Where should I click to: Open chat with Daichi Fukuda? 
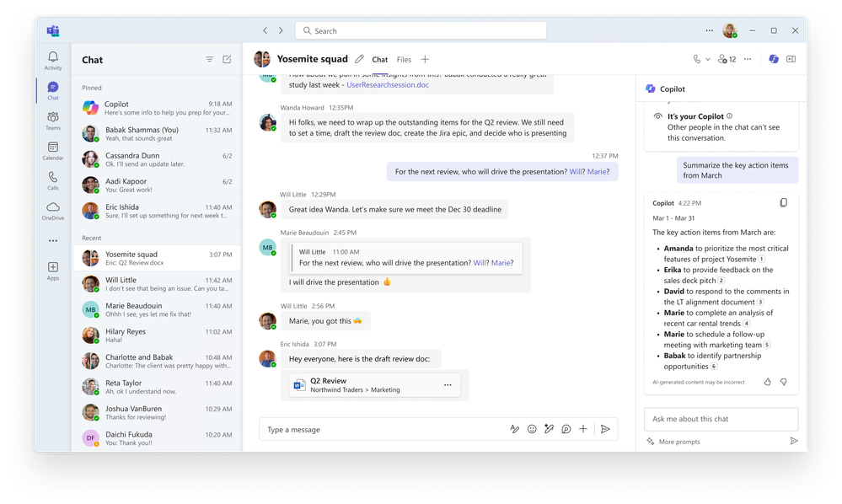point(156,438)
